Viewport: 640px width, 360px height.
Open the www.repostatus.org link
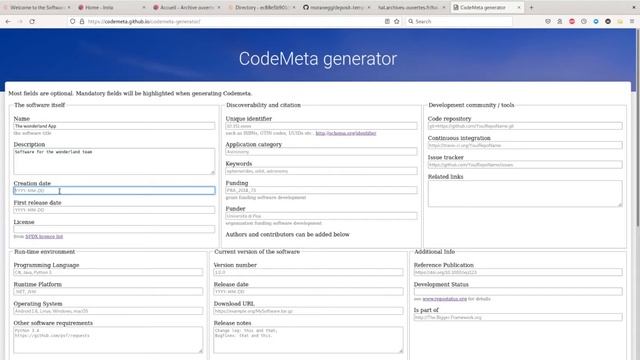[444, 299]
